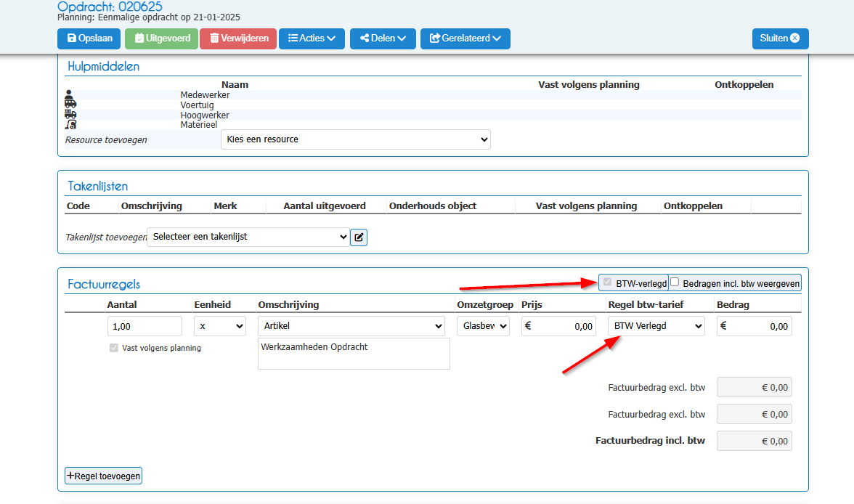Click the Factuurbedrag incl. btw total field
This screenshot has height=504, width=854.
[755, 441]
